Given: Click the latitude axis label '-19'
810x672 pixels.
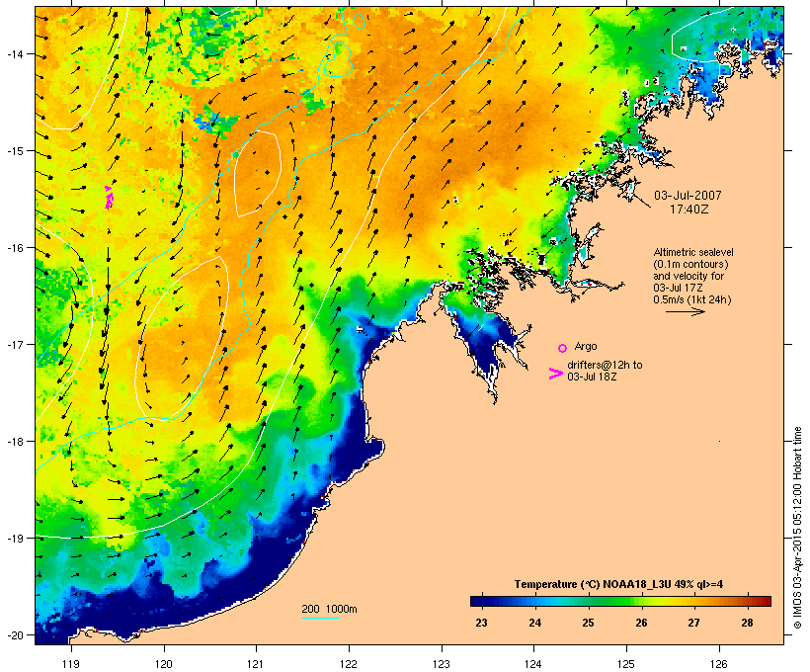Looking at the screenshot, I should (x=14, y=538).
